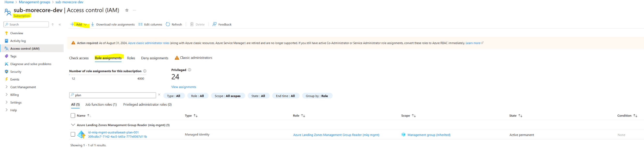Click the role assignments search box containing plan
This screenshot has width=644, height=154.
point(112,95)
